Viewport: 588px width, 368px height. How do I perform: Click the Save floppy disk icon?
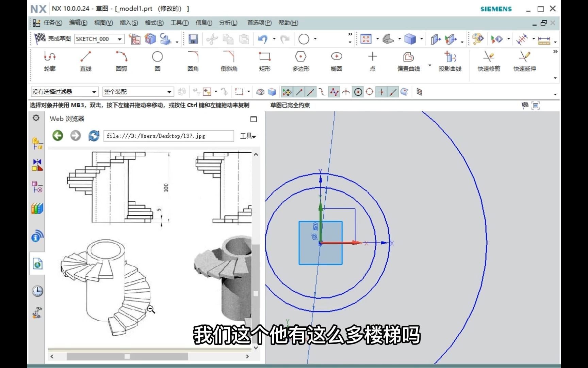click(193, 39)
